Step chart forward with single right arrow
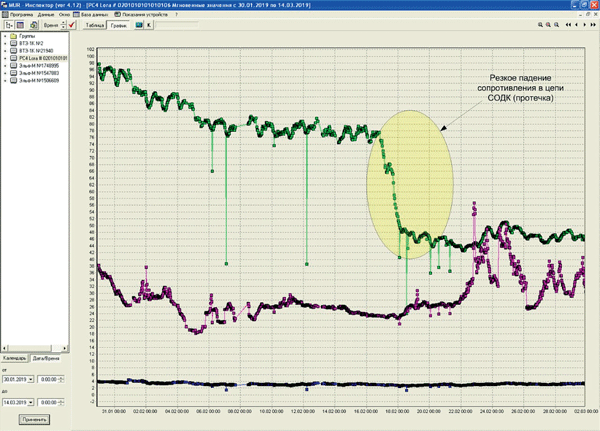600x431 pixels. [584, 25]
